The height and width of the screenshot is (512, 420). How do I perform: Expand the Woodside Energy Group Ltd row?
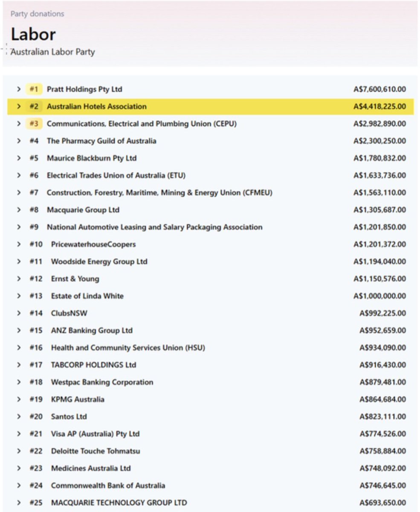19,262
